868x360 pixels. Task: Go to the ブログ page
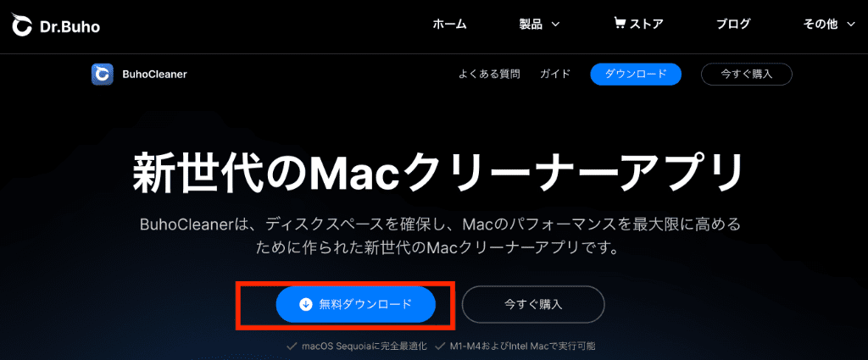(x=733, y=25)
